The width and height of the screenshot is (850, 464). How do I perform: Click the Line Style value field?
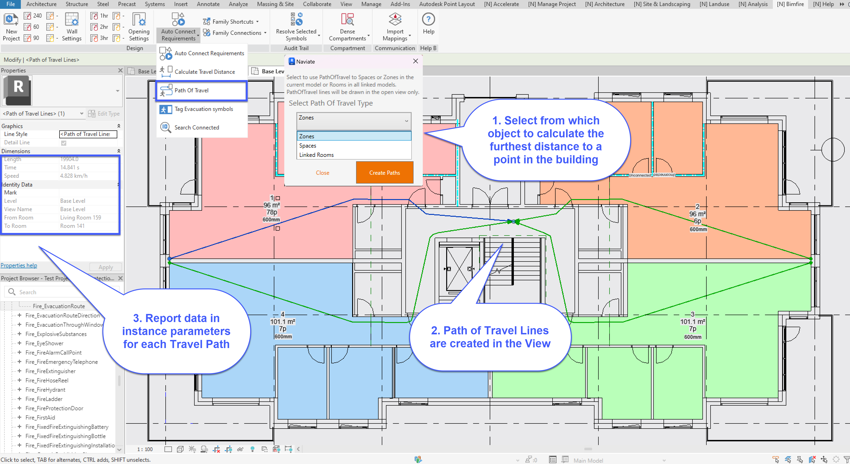point(88,134)
